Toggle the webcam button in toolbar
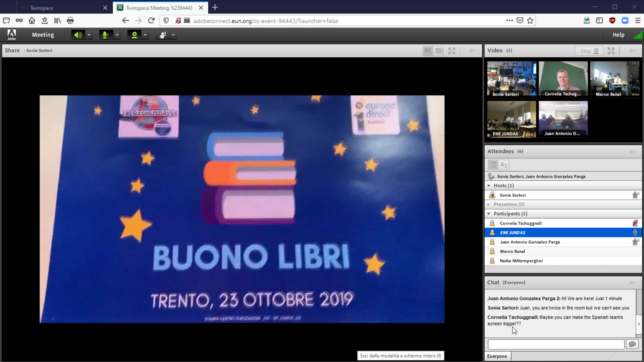The height and width of the screenshot is (362, 644). tap(134, 35)
